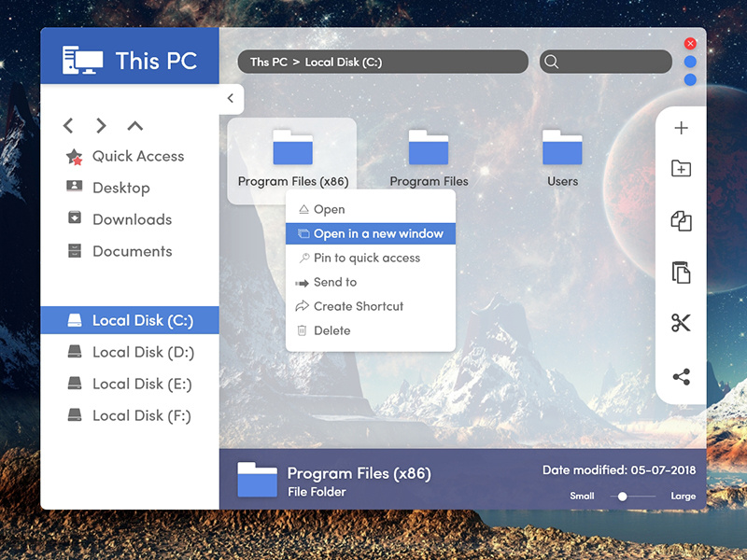747x560 pixels.
Task: Select the Users folder
Action: [562, 159]
